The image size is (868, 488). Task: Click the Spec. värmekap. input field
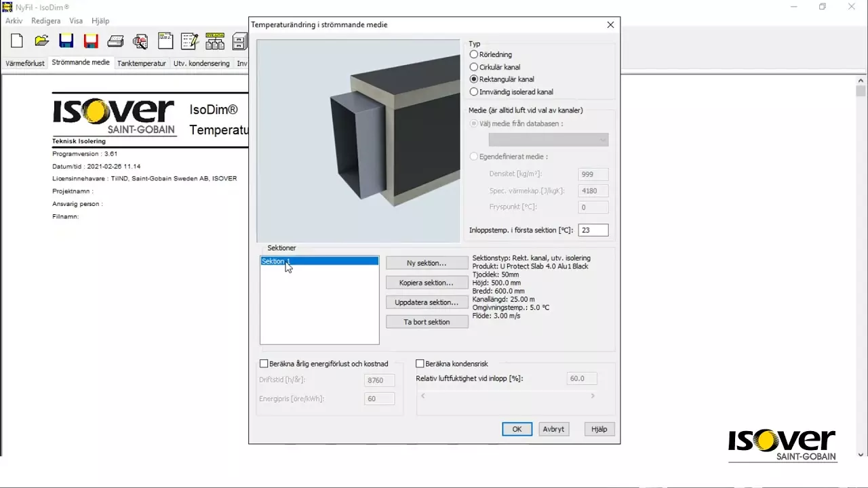(x=593, y=190)
